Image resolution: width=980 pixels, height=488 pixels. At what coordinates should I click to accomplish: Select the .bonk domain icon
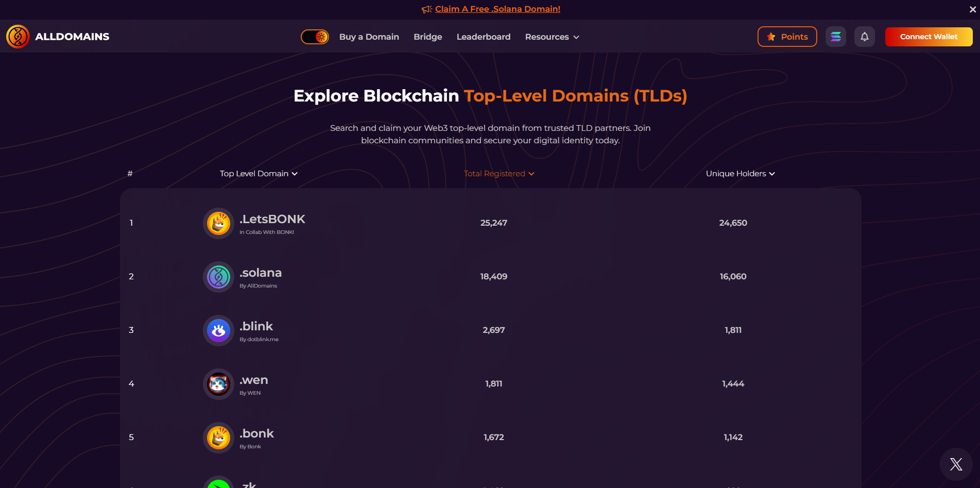(218, 437)
